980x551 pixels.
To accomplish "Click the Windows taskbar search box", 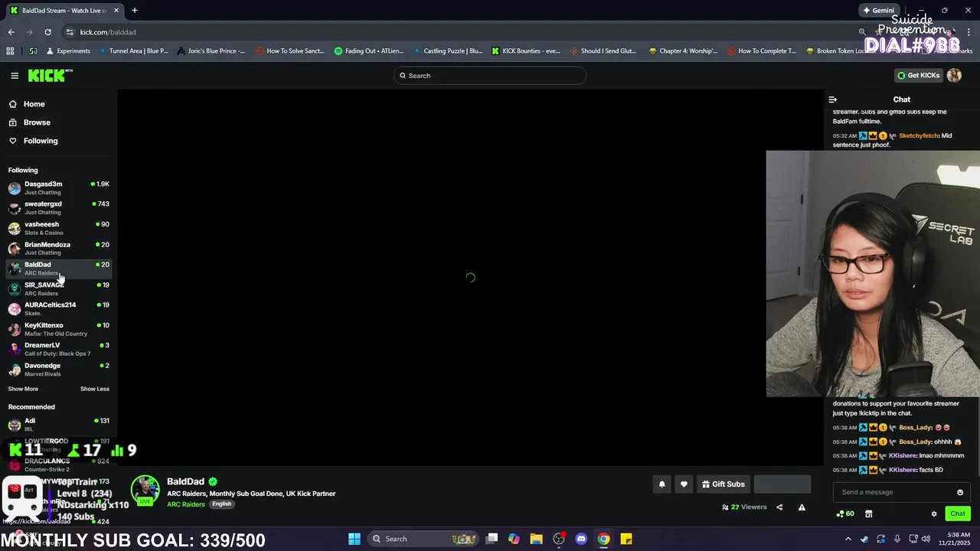I will [x=423, y=539].
